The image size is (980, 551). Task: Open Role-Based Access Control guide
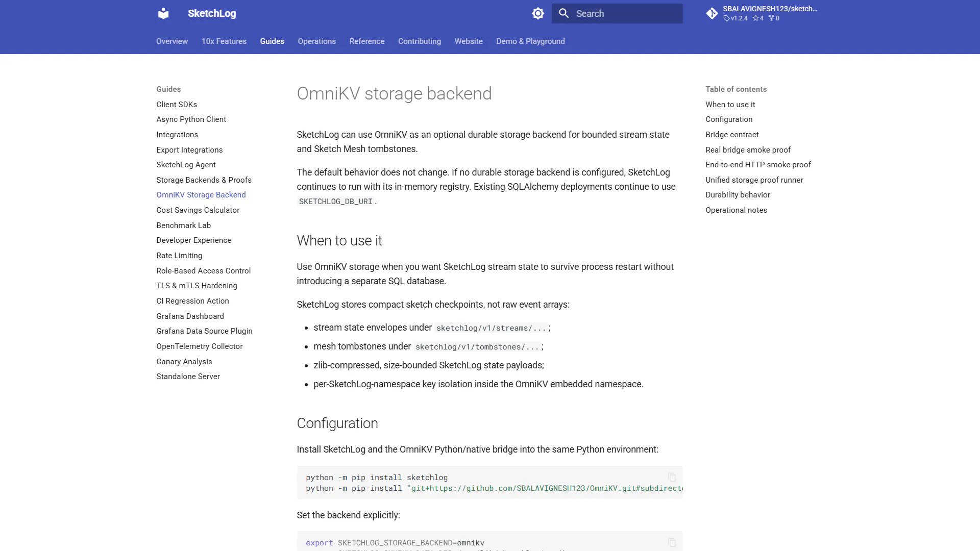tap(204, 270)
